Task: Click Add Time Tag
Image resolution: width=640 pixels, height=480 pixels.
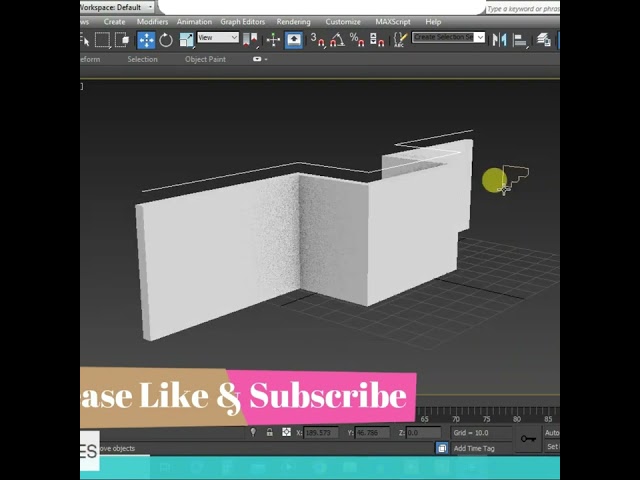Action: (474, 448)
